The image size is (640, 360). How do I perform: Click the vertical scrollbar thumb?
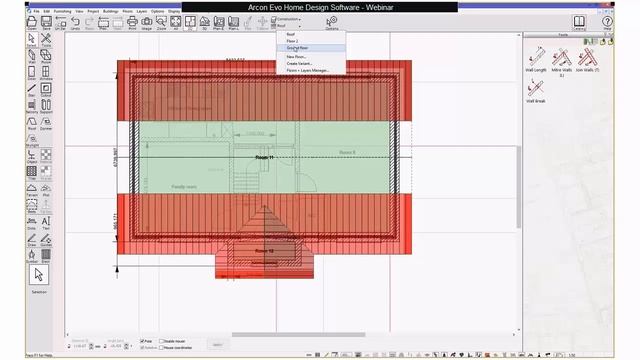tap(519, 187)
